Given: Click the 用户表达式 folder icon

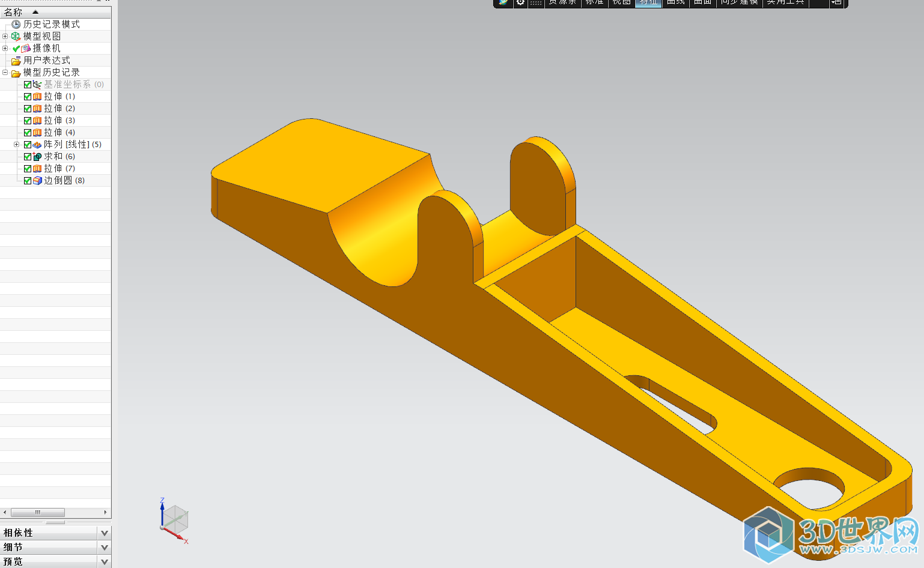Looking at the screenshot, I should 16,61.
